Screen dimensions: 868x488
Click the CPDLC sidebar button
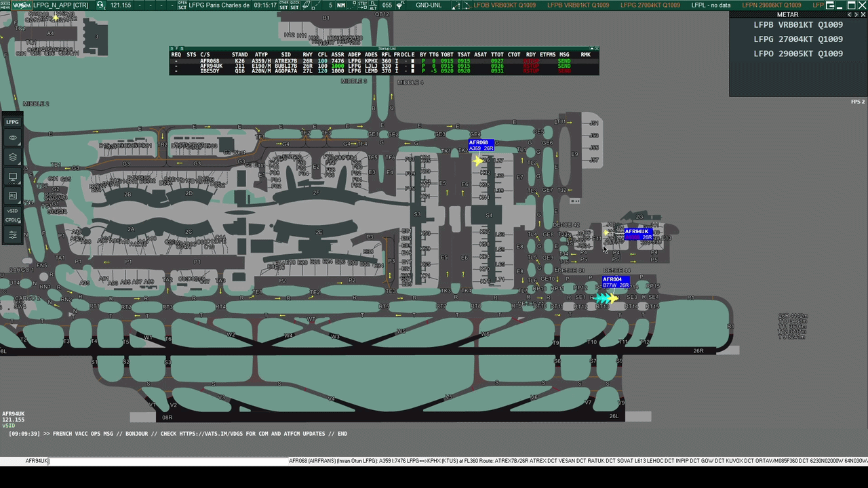(12, 220)
